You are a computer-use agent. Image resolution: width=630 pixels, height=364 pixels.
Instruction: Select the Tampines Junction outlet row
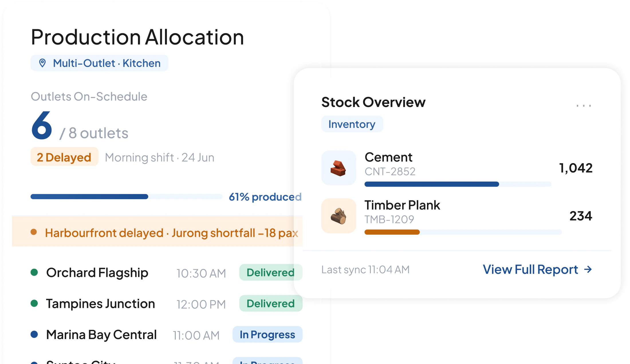tap(166, 303)
